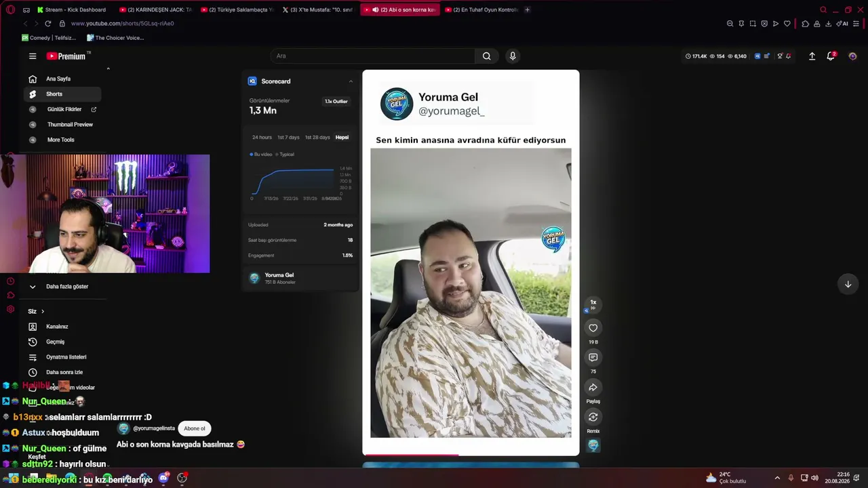Viewport: 868px width, 488px height.
Task: Open Shorts in sidebar
Action: coord(63,94)
